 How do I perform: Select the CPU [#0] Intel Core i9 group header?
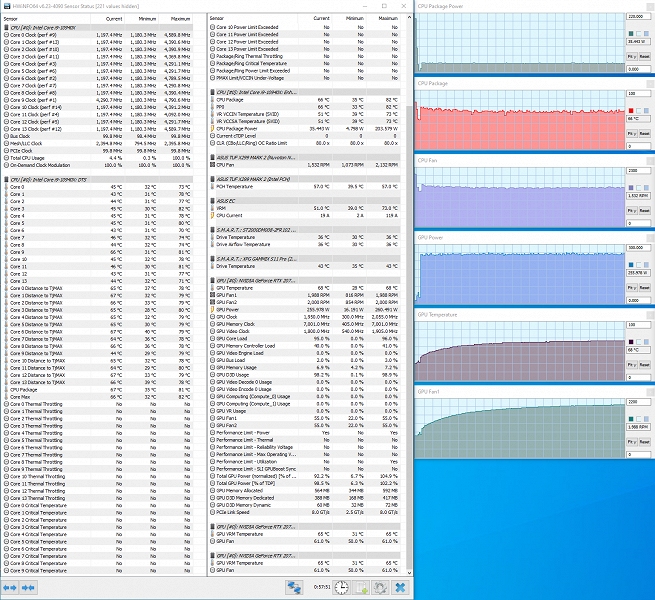97,28
